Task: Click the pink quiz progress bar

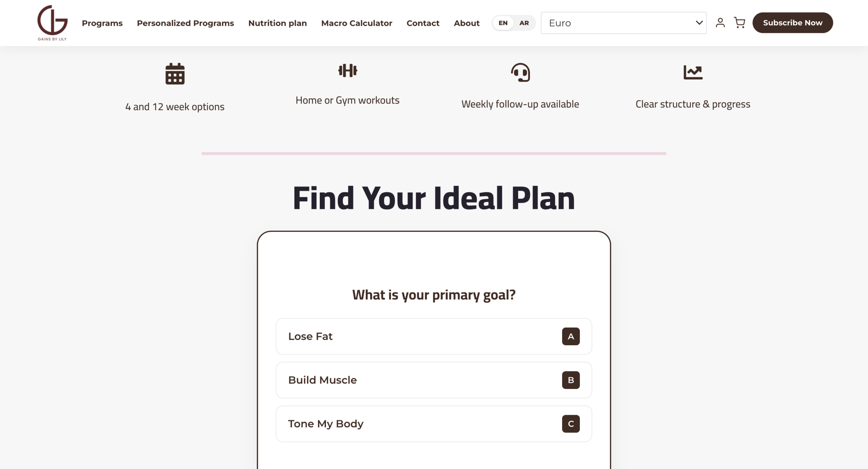Action: coord(434,154)
